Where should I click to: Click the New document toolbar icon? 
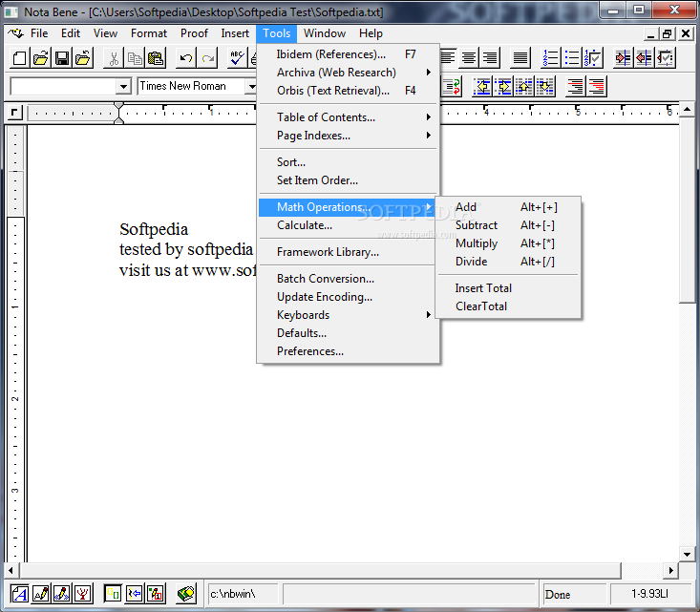20,58
